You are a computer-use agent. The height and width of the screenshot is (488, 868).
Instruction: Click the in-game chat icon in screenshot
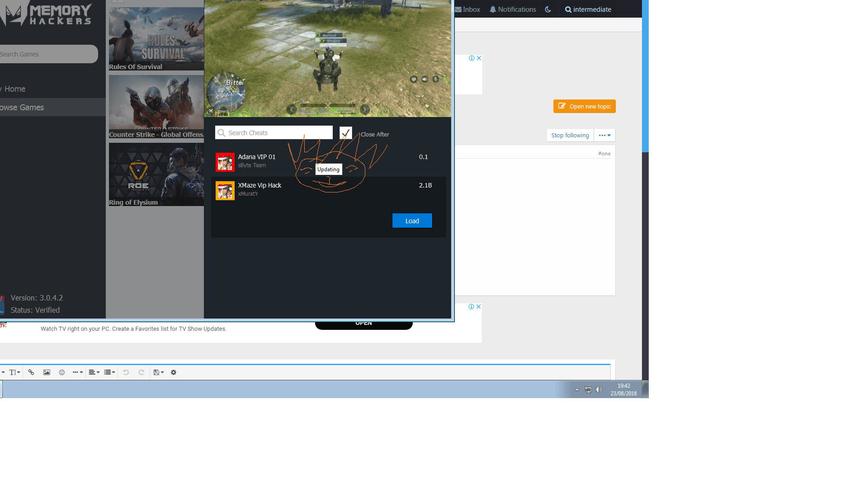coord(414,80)
